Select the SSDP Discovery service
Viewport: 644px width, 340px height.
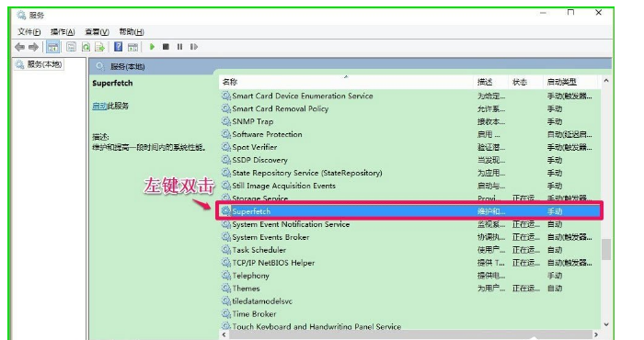click(x=259, y=160)
